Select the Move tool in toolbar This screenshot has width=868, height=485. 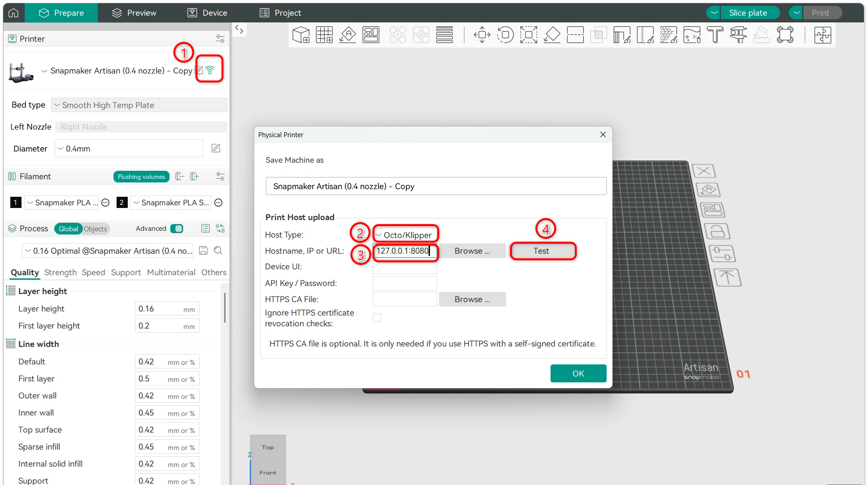tap(482, 35)
